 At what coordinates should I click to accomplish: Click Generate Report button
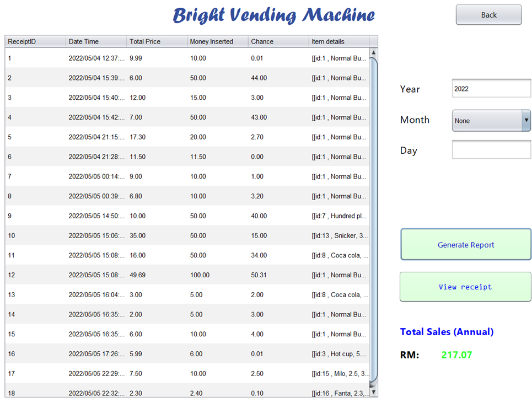(465, 245)
